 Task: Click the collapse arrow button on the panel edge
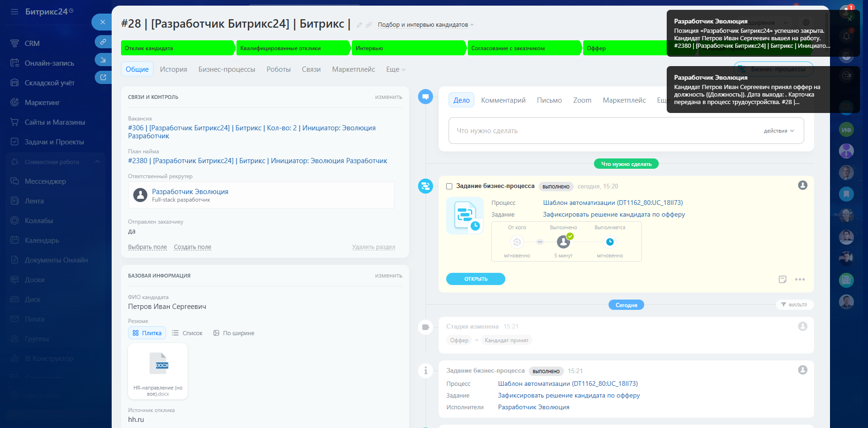pos(103,60)
